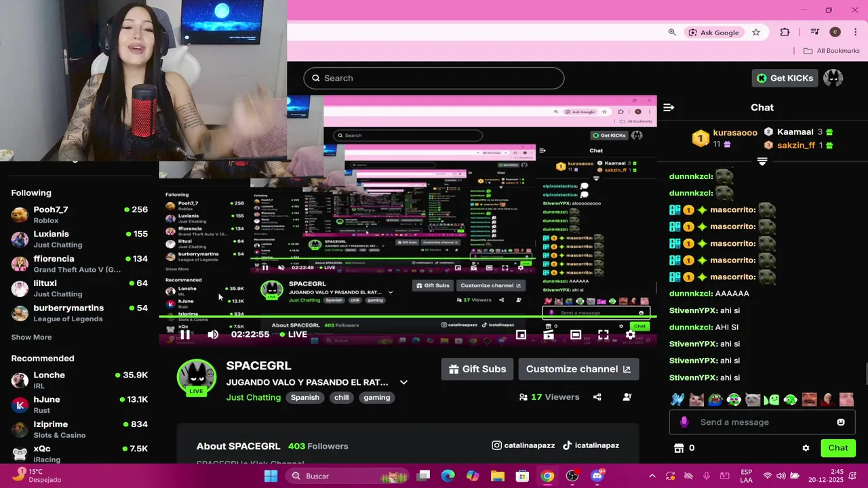Open hJune recommended channel
Viewport: 868px width, 488px height.
[x=80, y=405]
